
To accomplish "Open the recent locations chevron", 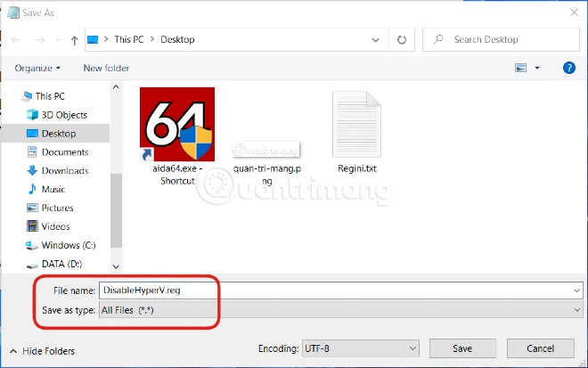I will (59, 39).
